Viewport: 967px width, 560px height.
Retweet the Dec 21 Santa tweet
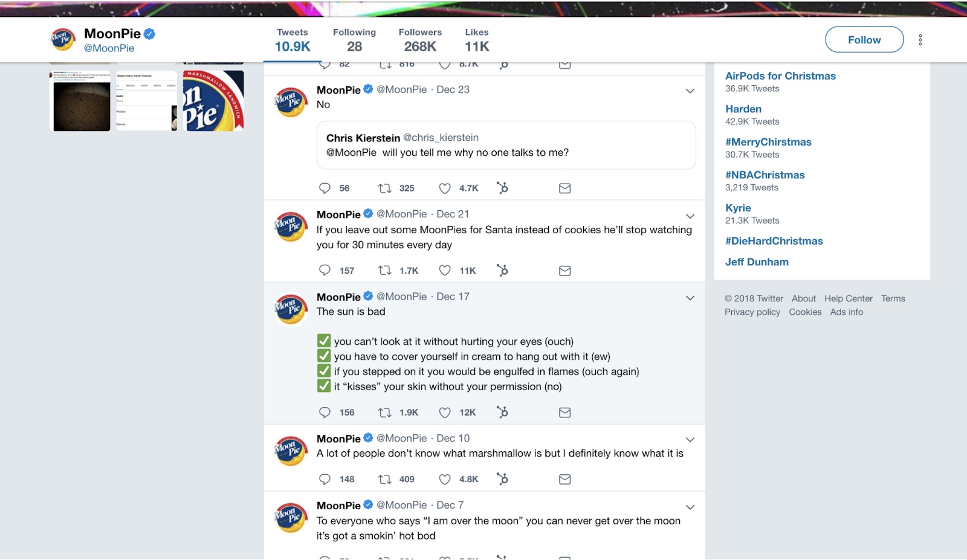coord(385,271)
